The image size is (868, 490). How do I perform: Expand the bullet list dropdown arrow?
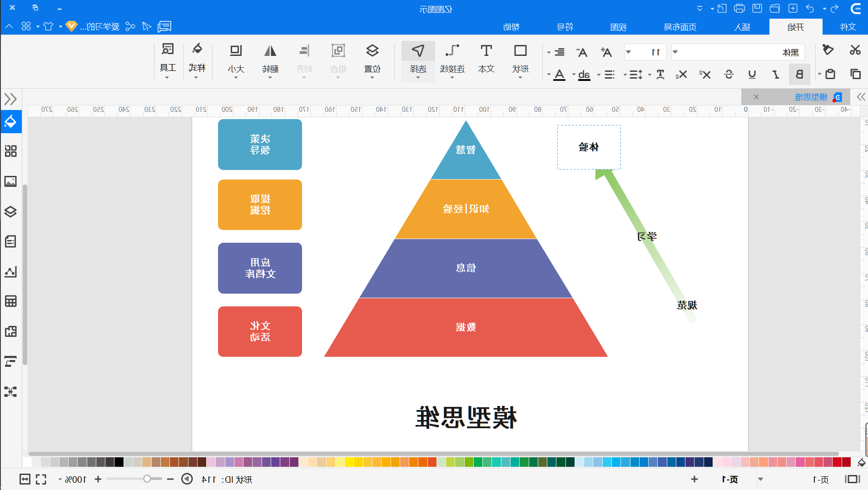click(x=599, y=75)
